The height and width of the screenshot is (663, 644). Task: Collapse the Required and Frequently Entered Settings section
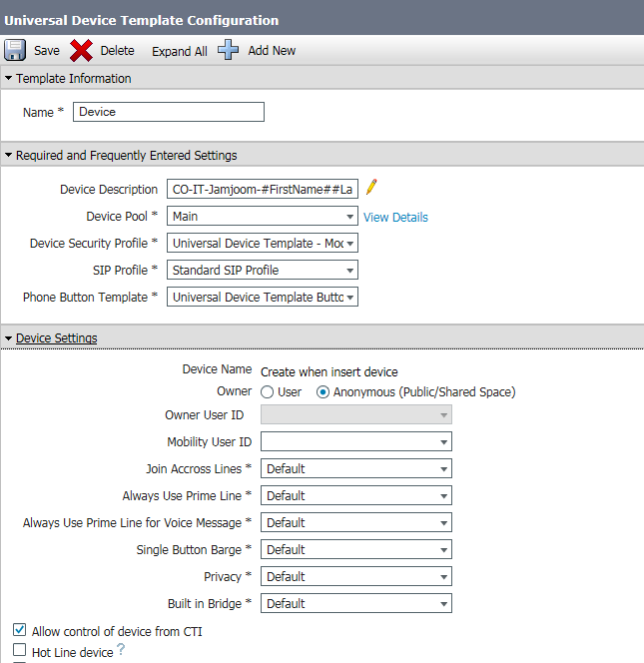click(10, 155)
